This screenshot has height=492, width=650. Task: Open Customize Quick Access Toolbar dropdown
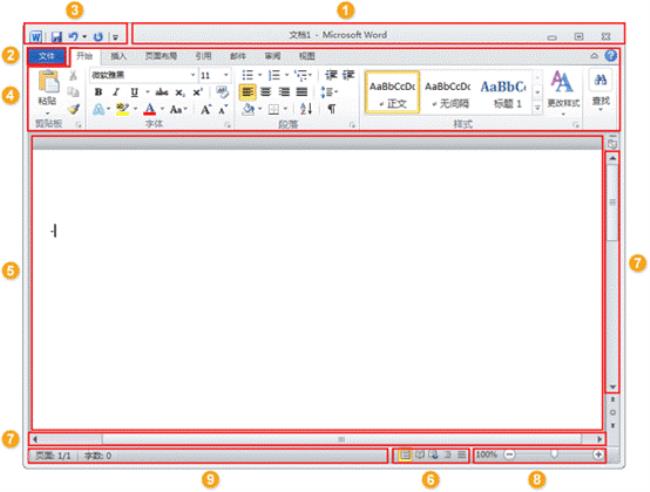[x=116, y=37]
